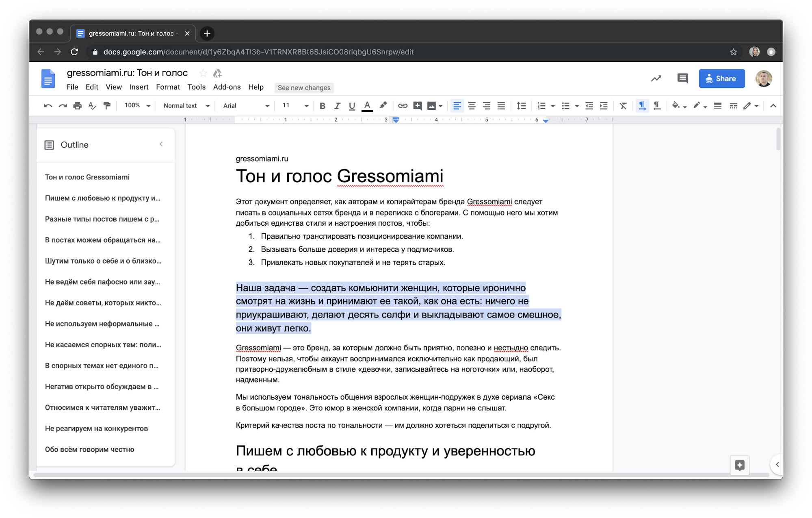Toggle Italic formatting
The height and width of the screenshot is (518, 812).
point(337,106)
